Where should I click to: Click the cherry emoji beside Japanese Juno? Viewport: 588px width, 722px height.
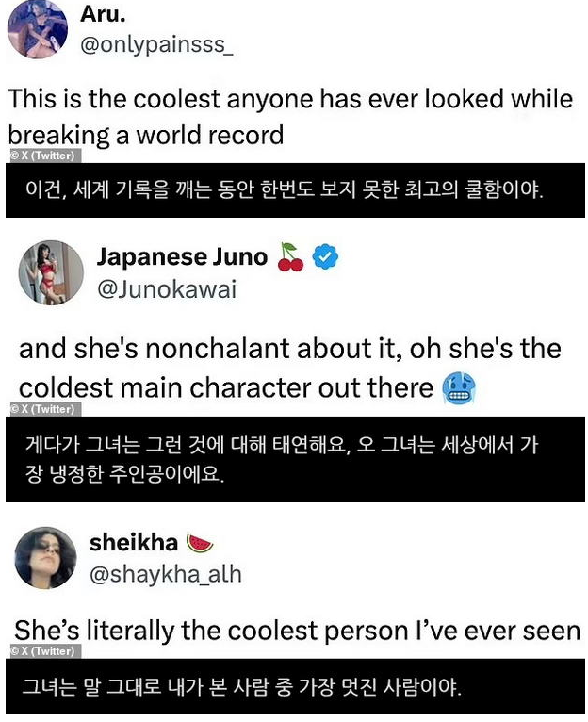coord(291,257)
